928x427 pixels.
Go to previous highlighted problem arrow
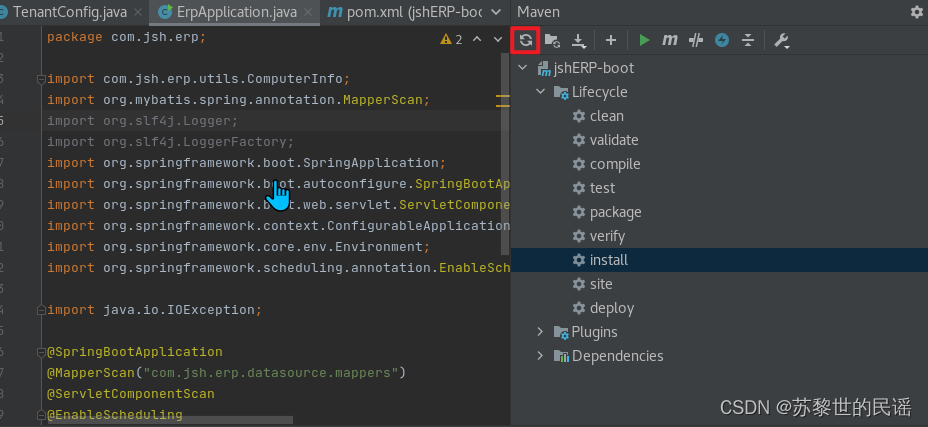478,40
